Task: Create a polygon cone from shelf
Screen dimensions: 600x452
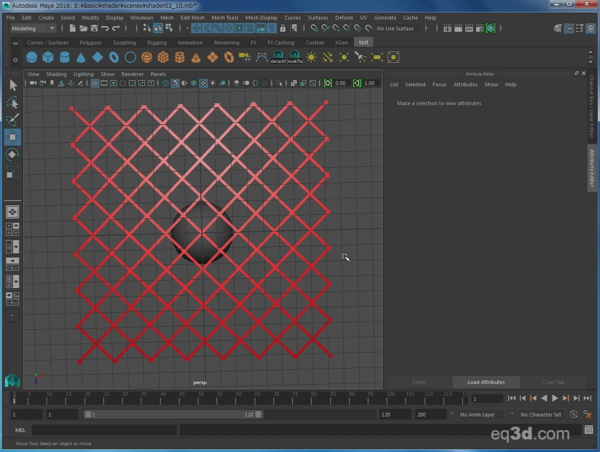Action: 81,58
